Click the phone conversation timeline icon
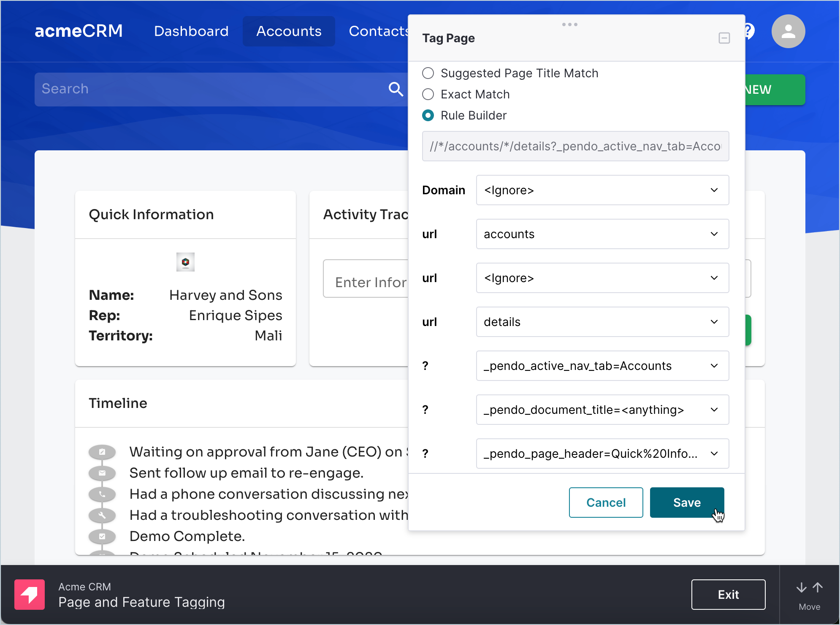Screen dimensions: 840x625 102,494
